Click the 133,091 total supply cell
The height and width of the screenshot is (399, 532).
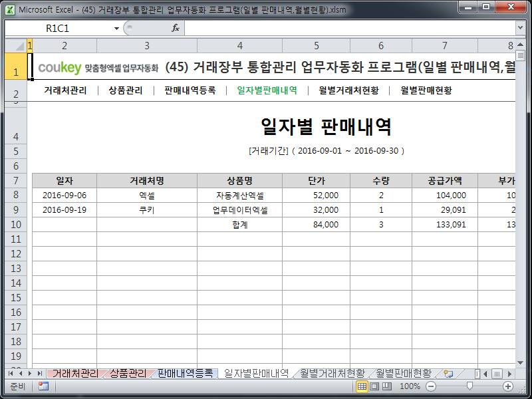(x=445, y=225)
